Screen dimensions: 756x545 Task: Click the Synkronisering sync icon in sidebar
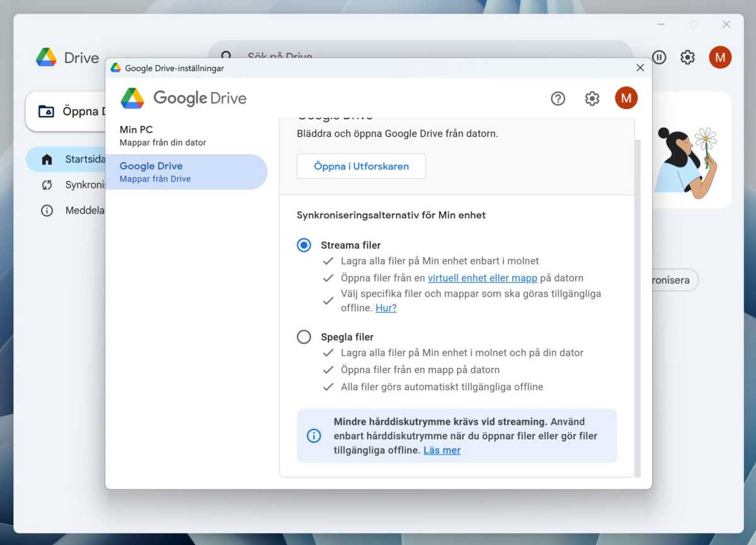pyautogui.click(x=47, y=185)
